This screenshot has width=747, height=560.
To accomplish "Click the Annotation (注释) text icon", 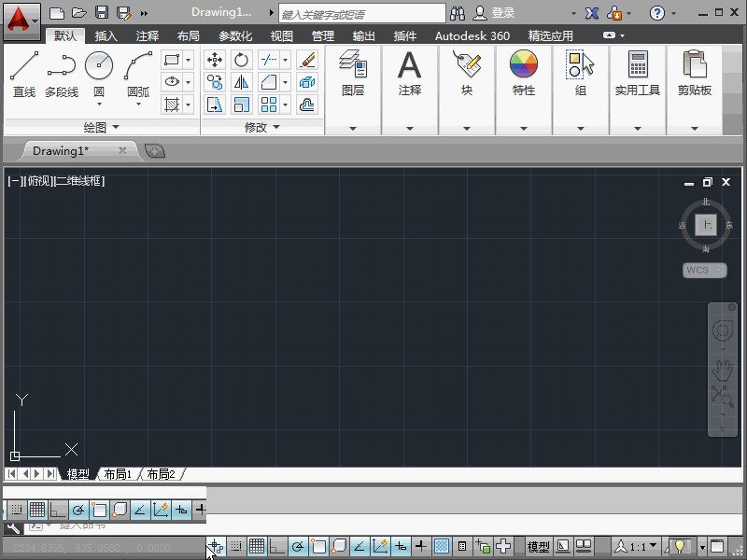I will click(x=410, y=73).
